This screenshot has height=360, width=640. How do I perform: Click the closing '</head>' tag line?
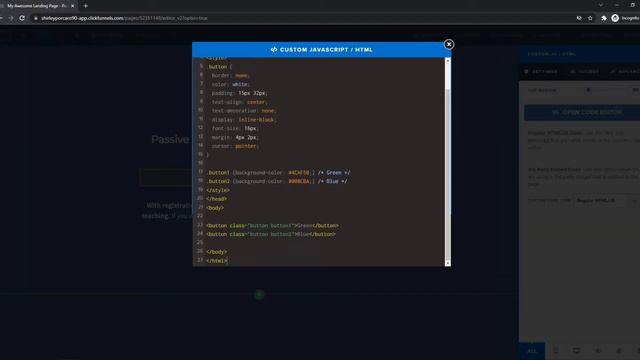coord(216,199)
